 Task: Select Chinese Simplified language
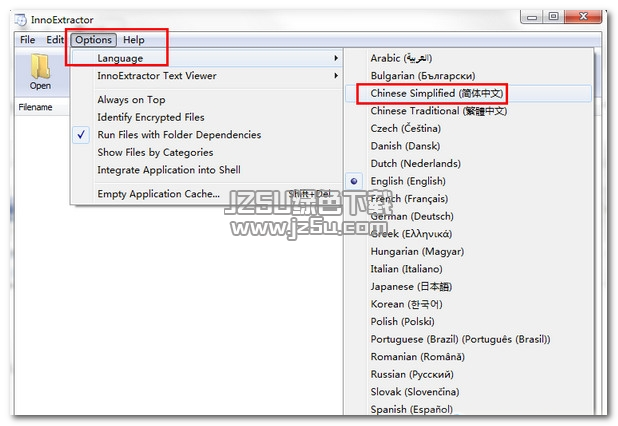tap(468, 93)
